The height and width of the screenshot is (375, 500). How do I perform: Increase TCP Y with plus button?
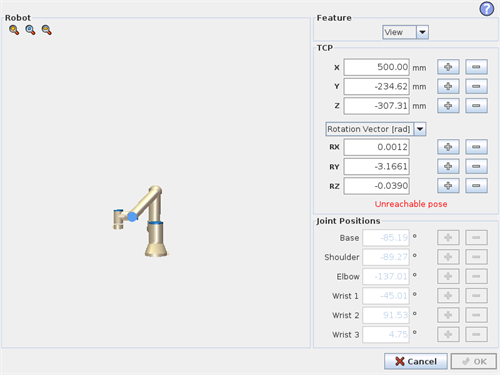tap(448, 86)
